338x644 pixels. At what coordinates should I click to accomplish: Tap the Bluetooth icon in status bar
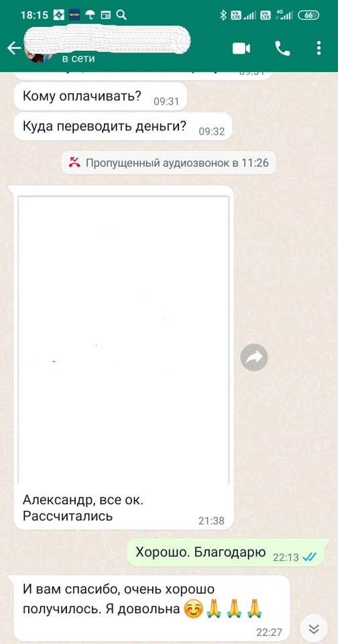click(223, 15)
